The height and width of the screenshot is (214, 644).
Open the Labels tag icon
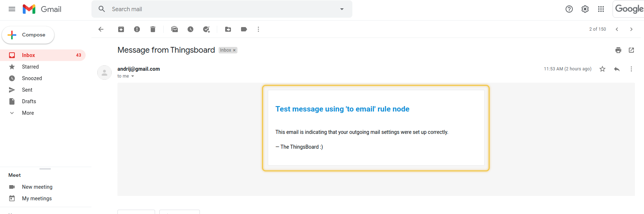coord(244,29)
